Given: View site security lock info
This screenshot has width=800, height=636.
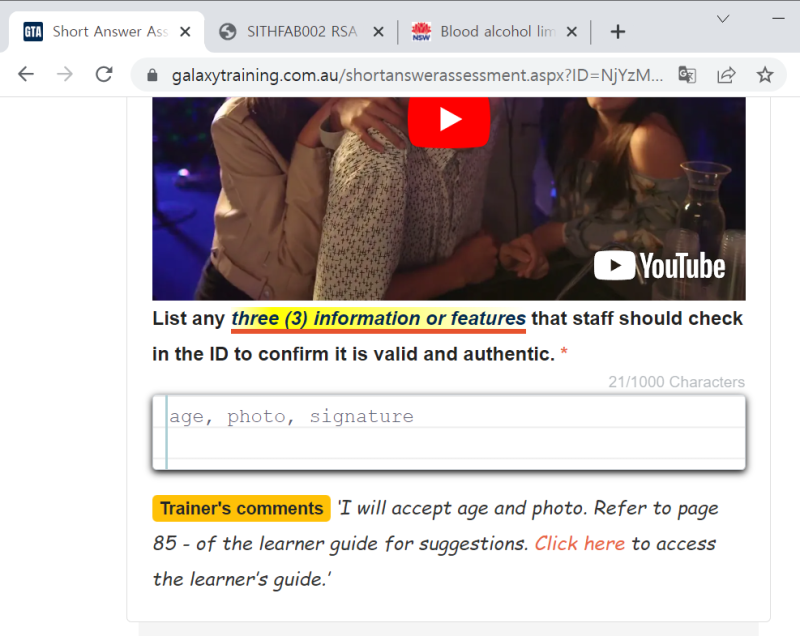Looking at the screenshot, I should click(152, 75).
